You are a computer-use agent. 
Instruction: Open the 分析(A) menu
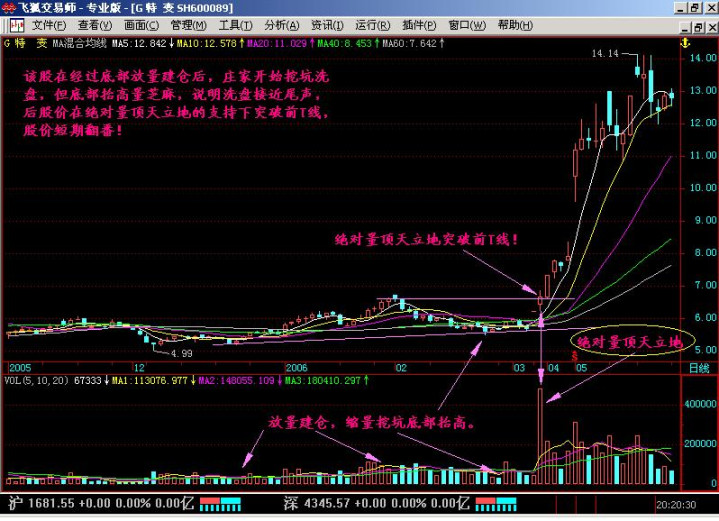(282, 25)
